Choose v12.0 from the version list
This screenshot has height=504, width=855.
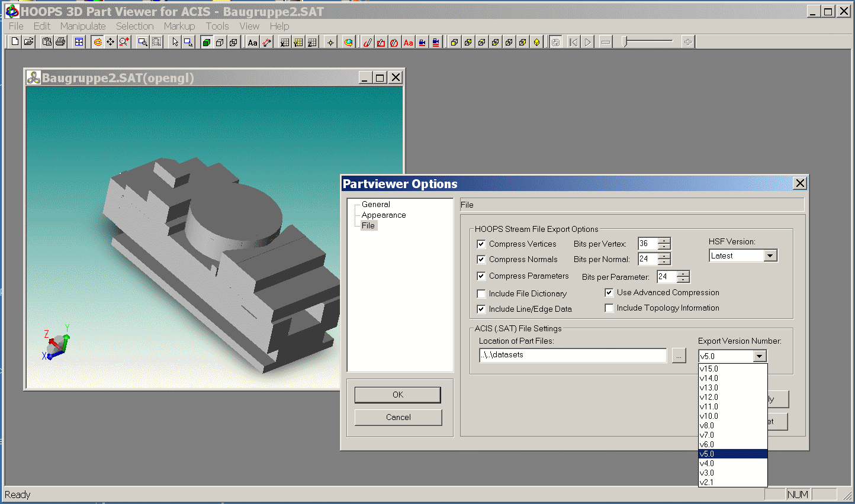pos(732,397)
